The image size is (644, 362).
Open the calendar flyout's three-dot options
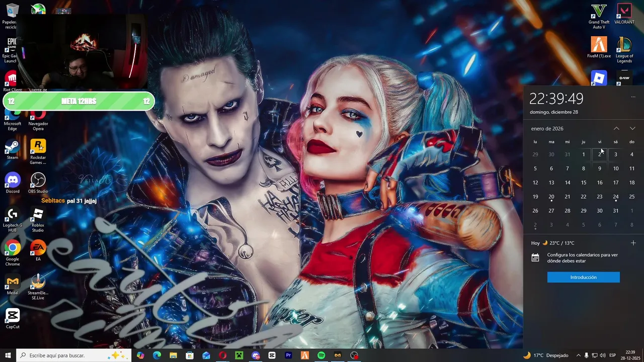pyautogui.click(x=633, y=97)
